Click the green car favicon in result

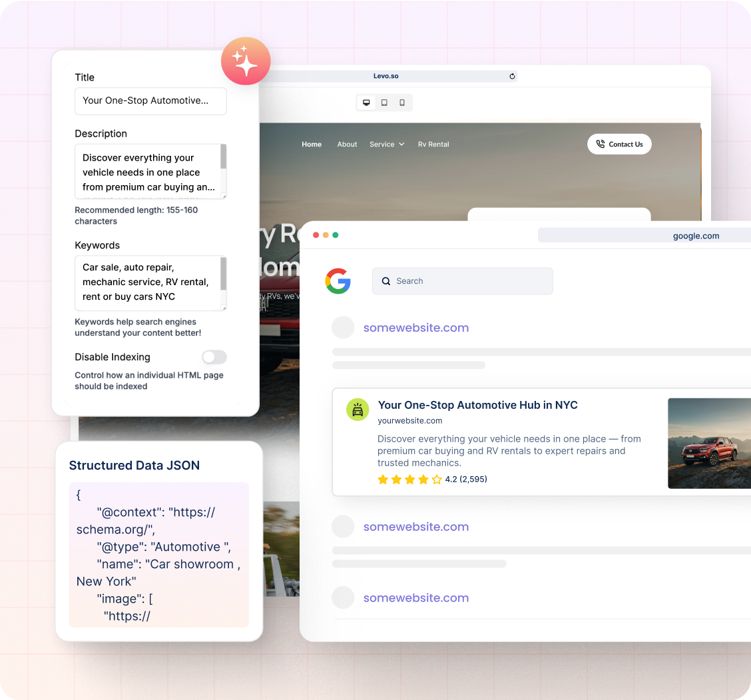pos(358,410)
